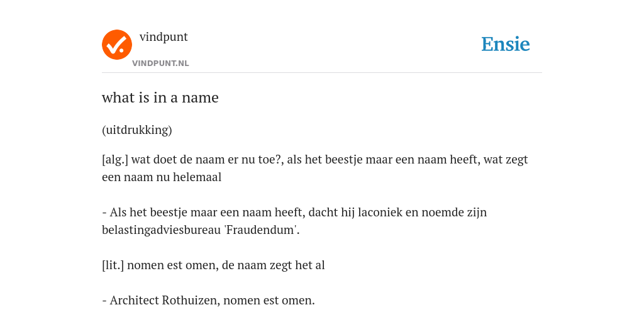Select the heading 'what is in a name'
644x322 pixels.
click(x=160, y=97)
